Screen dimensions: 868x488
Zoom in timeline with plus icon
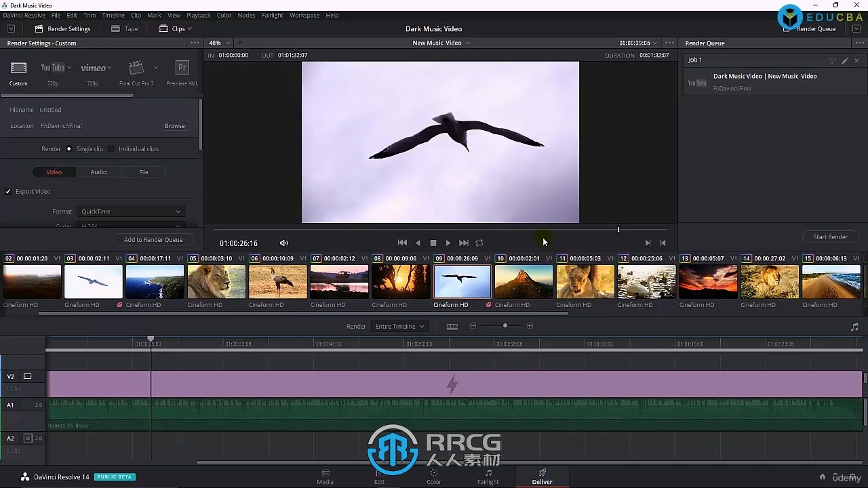(530, 326)
